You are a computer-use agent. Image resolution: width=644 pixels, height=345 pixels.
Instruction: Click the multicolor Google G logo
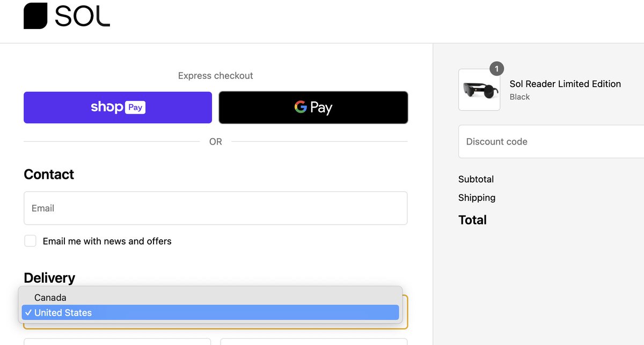coord(301,107)
